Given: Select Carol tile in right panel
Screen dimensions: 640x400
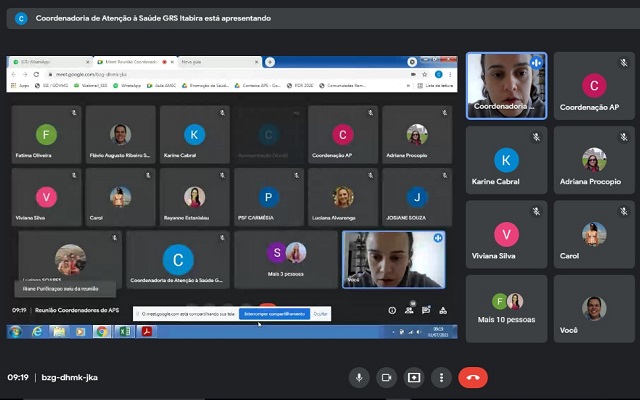Looking at the screenshot, I should [x=594, y=234].
